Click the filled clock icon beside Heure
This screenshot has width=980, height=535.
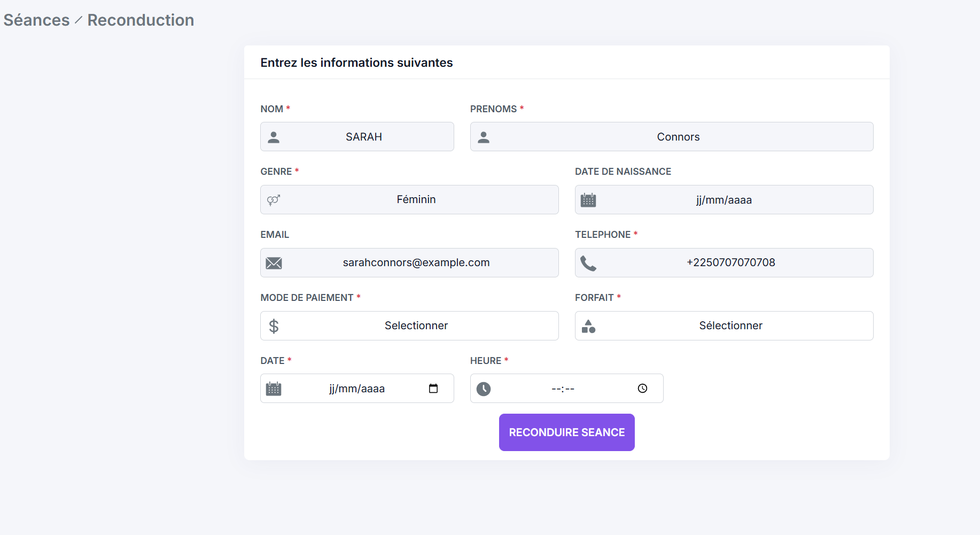coord(484,389)
